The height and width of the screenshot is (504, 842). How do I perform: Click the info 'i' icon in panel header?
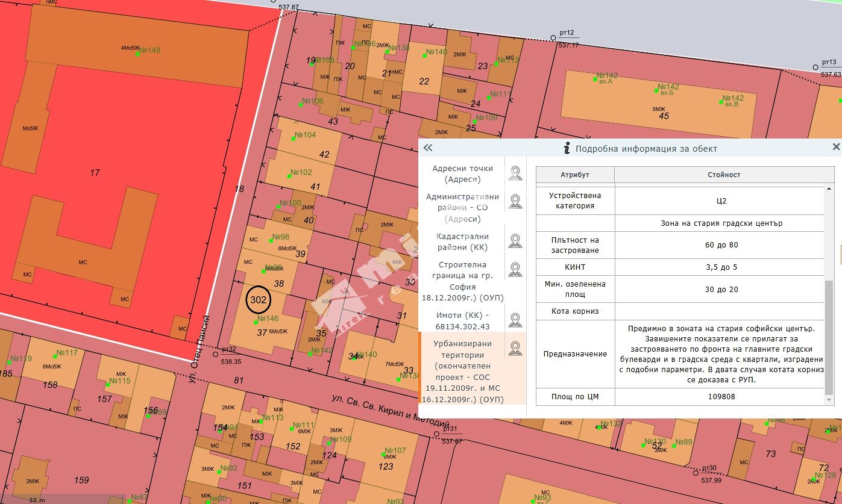pyautogui.click(x=566, y=148)
